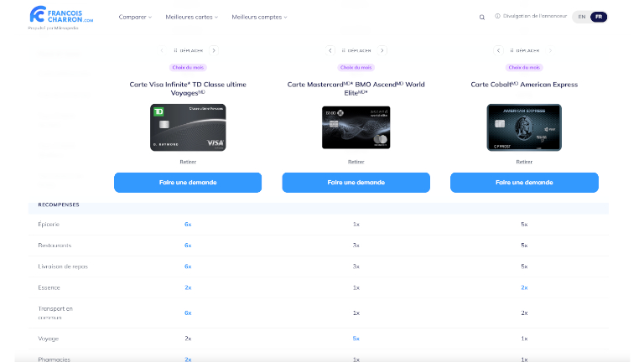Image resolution: width=644 pixels, height=362 pixels.
Task: Expand the Meilleurs comptes menu
Action: (x=259, y=17)
